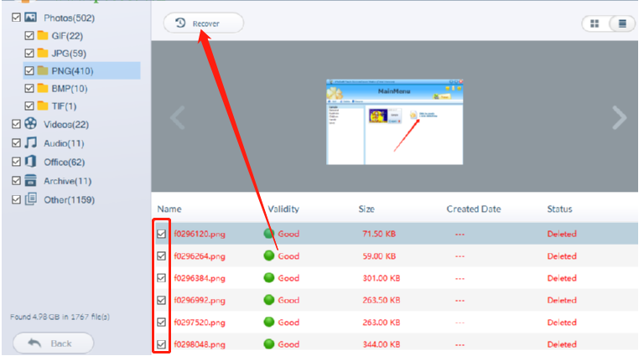Click the Recover button
The image size is (644, 356).
tap(203, 23)
